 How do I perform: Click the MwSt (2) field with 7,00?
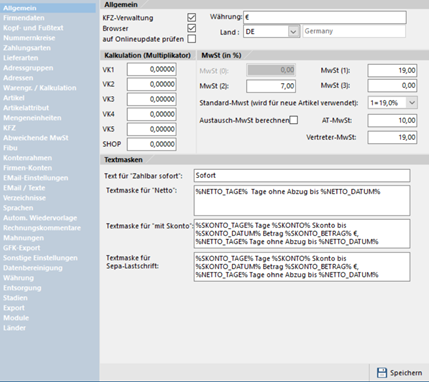(271, 86)
